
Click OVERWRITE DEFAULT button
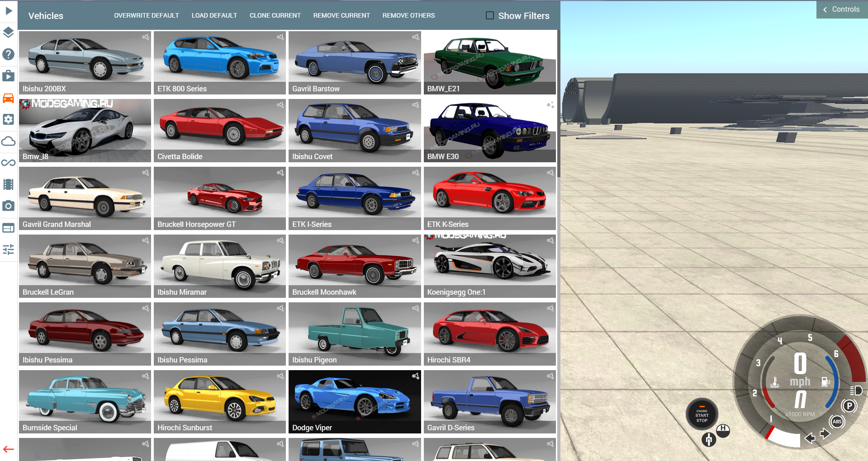point(147,15)
